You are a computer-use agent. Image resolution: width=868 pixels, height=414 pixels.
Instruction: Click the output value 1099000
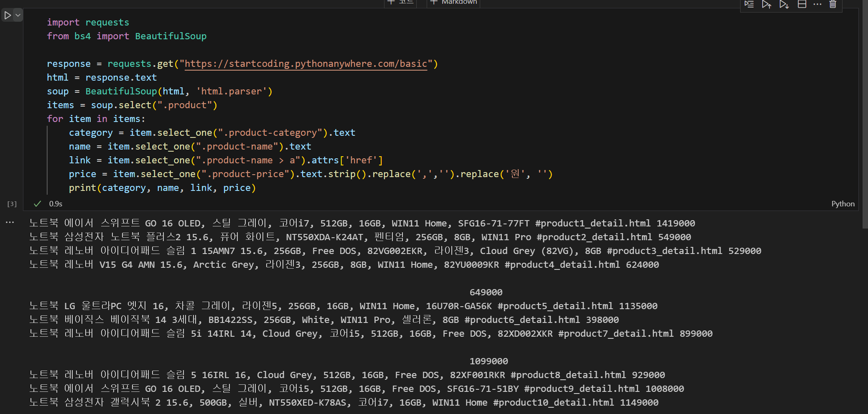pyautogui.click(x=489, y=361)
